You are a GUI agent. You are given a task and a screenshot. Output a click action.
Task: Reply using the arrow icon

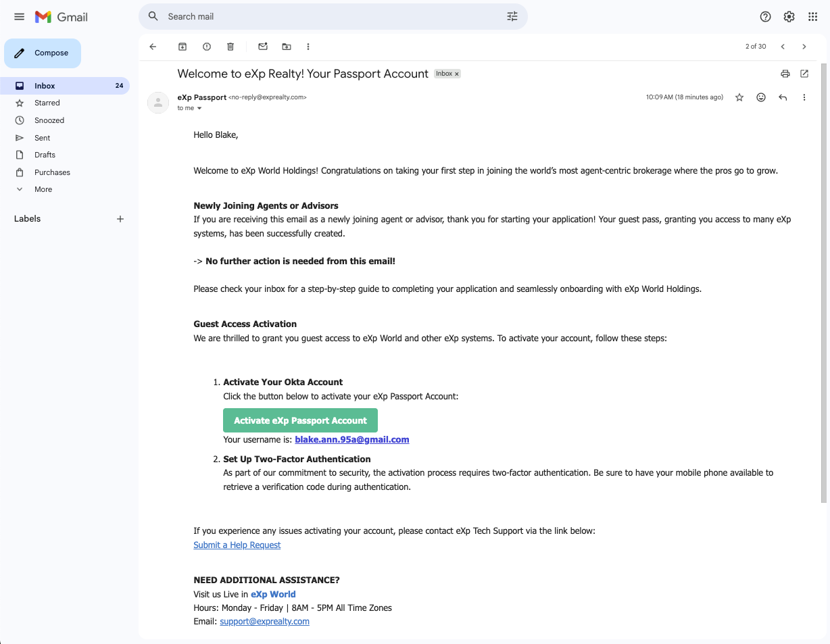click(x=783, y=97)
